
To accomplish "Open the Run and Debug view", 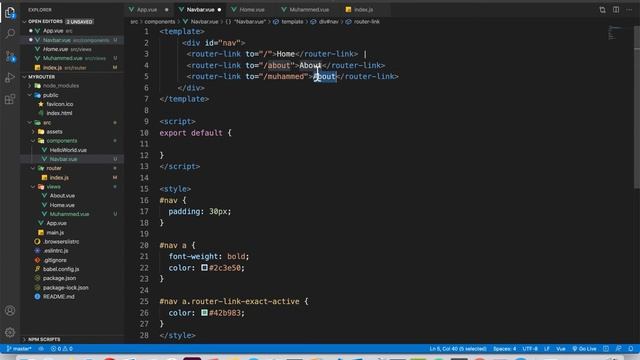I will (x=10, y=78).
